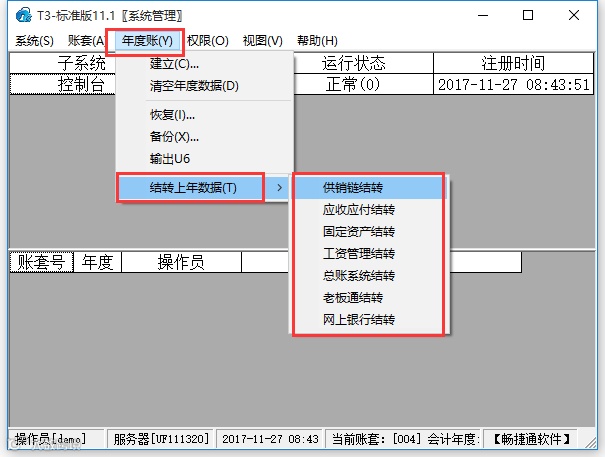Expand the 结转上年数据 submenu arrow
The width and height of the screenshot is (605, 457).
[280, 188]
